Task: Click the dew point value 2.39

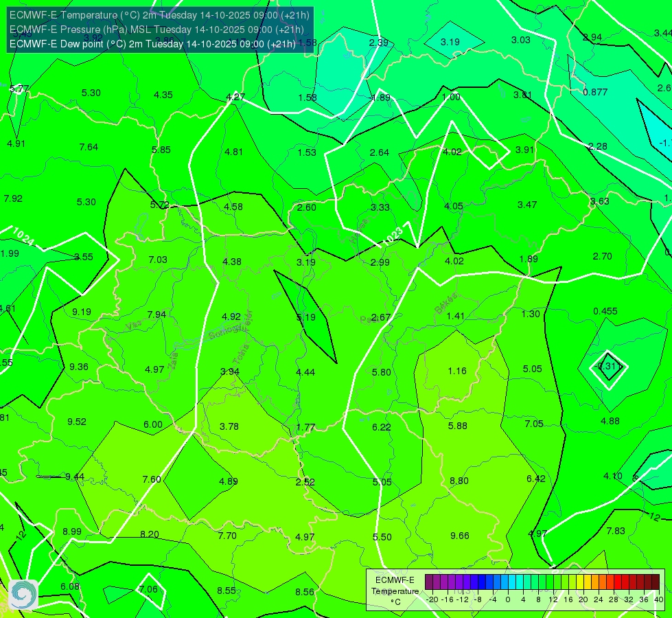Action: pyautogui.click(x=378, y=43)
